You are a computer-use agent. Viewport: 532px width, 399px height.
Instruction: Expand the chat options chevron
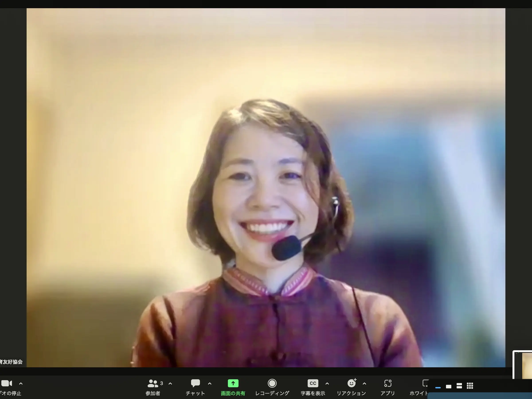point(209,384)
